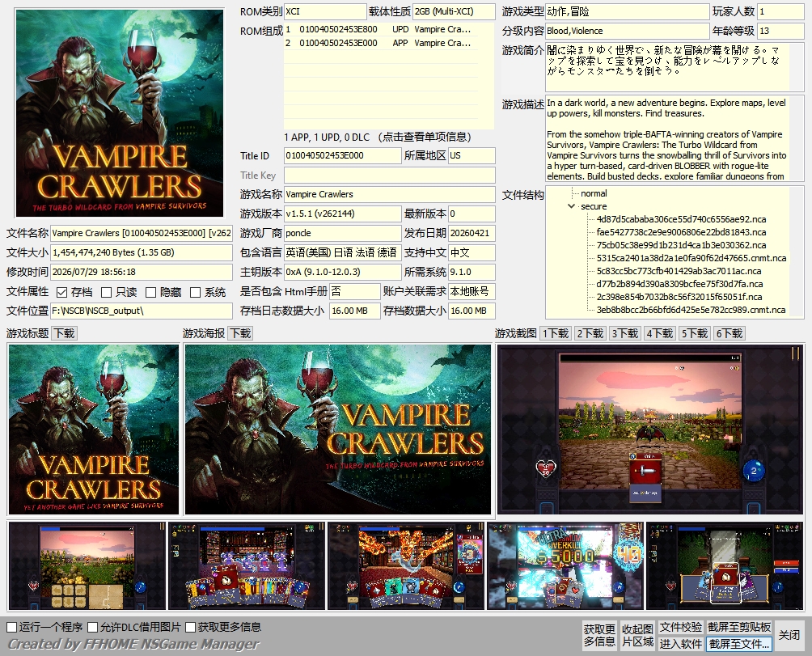This screenshot has height=656, width=812.
Task: Click 5下载 screenshot download button
Action: (x=695, y=333)
